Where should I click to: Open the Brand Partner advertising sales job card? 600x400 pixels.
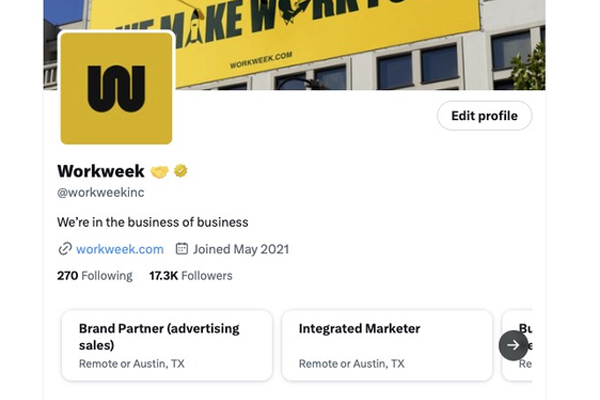pos(167,346)
